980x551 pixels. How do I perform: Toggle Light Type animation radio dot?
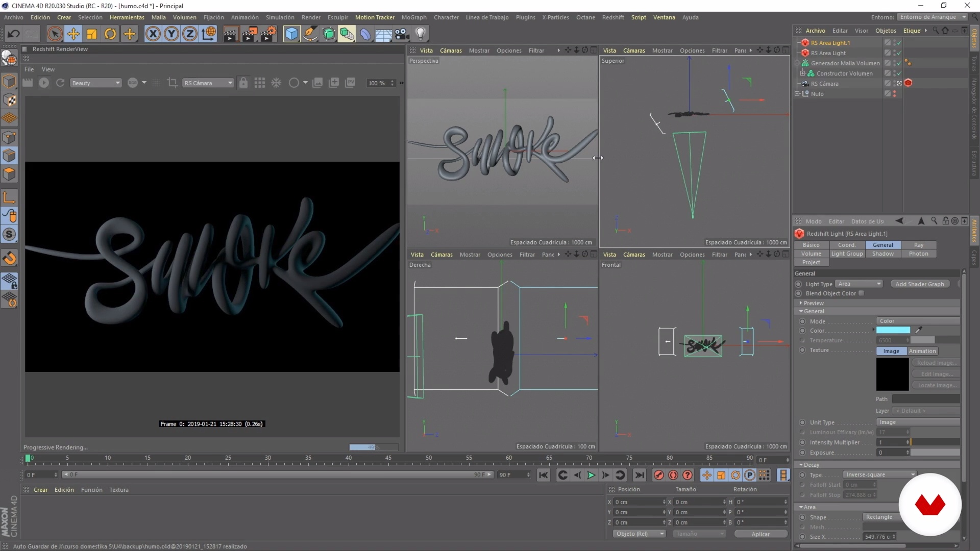799,284
